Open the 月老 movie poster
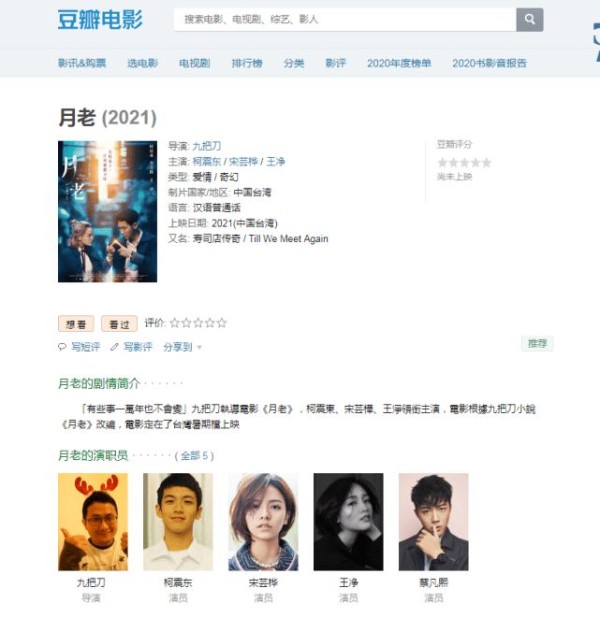Screen dimensions: 600x617 click(x=107, y=212)
